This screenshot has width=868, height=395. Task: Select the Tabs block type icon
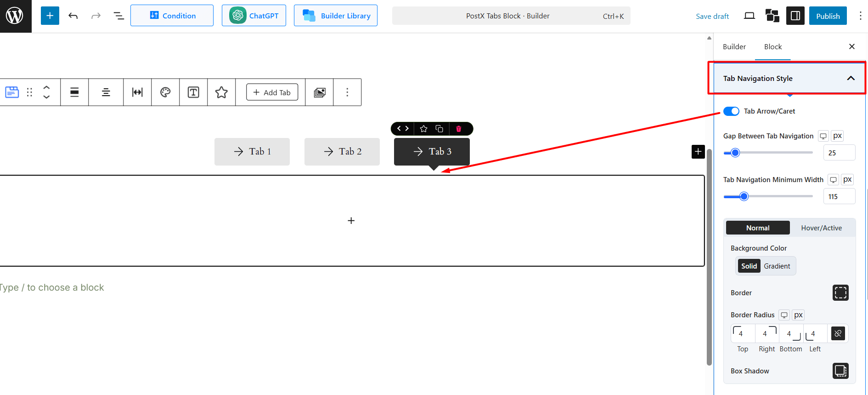(12, 92)
